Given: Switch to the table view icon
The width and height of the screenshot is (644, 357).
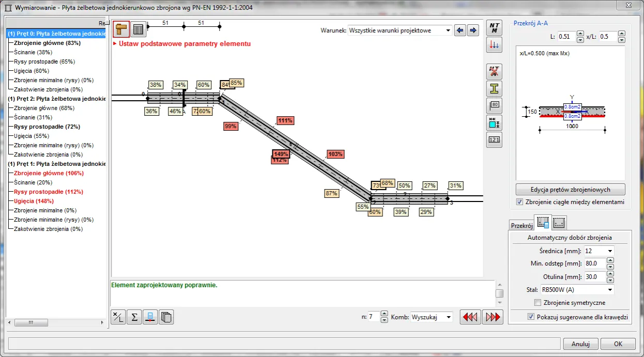Looking at the screenshot, I should point(138,29).
